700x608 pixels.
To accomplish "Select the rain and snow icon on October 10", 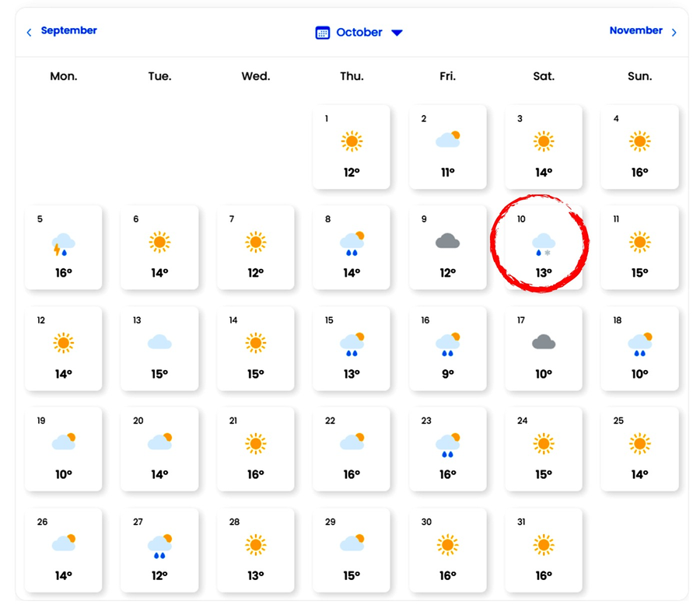I will coord(544,245).
